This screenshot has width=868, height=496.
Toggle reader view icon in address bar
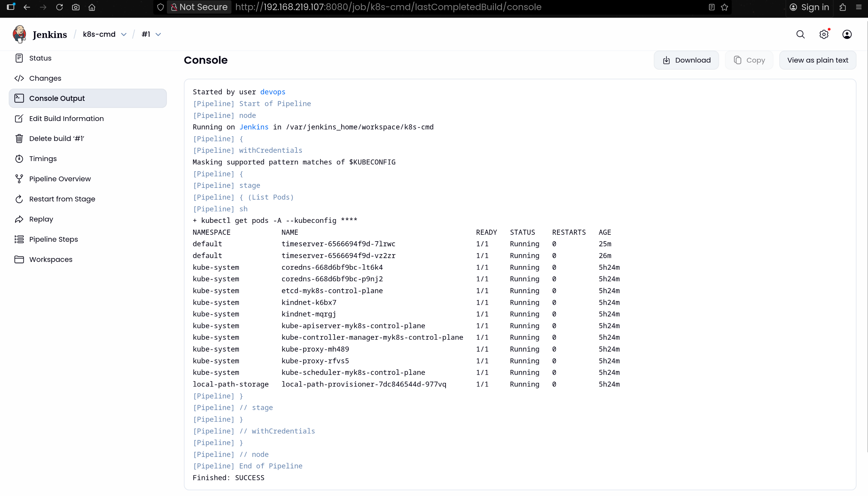pos(711,7)
